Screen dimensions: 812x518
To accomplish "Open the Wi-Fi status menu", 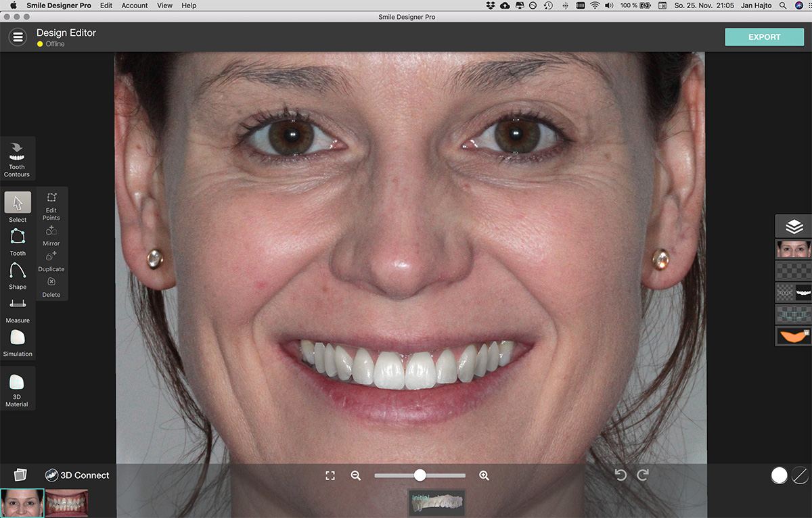I will [595, 5].
